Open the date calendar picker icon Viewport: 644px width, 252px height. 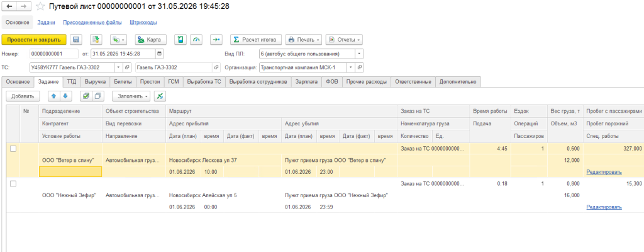click(x=159, y=54)
